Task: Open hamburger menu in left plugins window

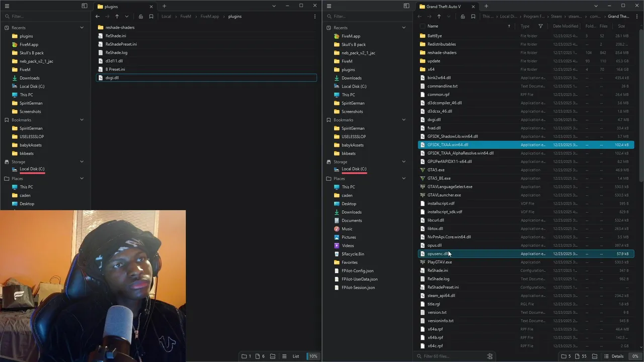Action: [x=7, y=6]
